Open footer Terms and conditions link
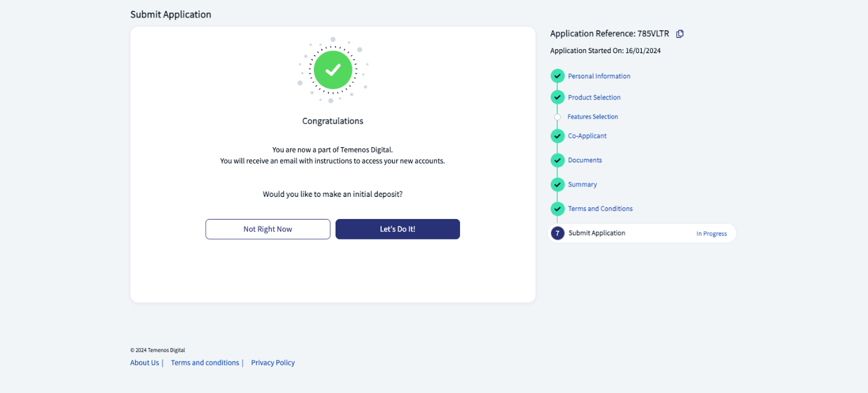868x393 pixels. coord(205,363)
